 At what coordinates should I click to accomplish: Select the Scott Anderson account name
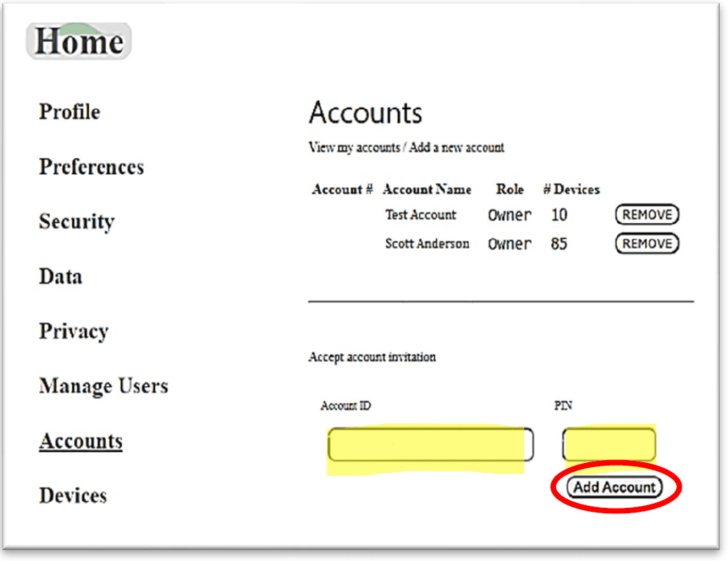[428, 243]
